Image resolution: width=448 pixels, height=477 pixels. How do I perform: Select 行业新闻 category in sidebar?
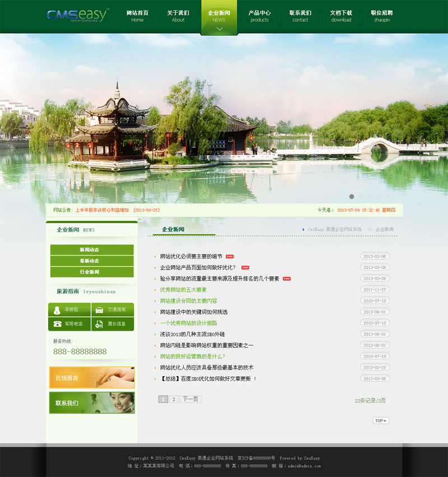click(x=92, y=272)
